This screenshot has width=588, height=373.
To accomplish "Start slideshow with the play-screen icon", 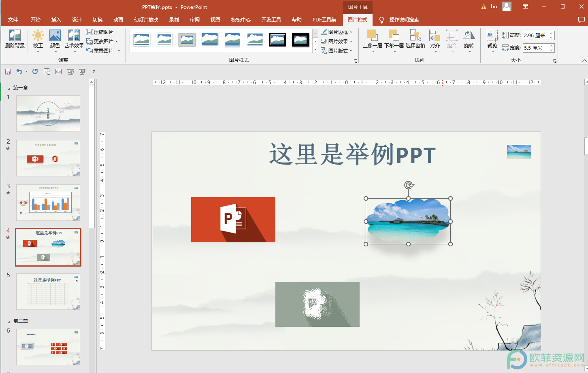I will [70, 72].
